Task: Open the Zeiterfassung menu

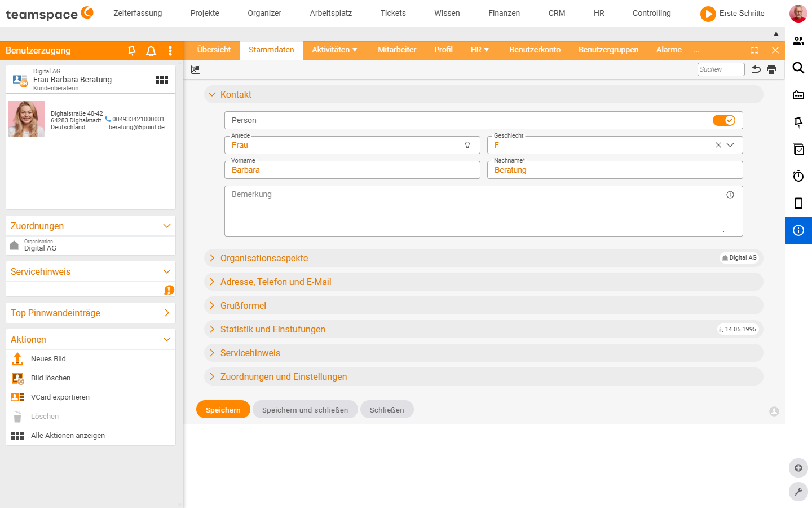Action: (138, 13)
